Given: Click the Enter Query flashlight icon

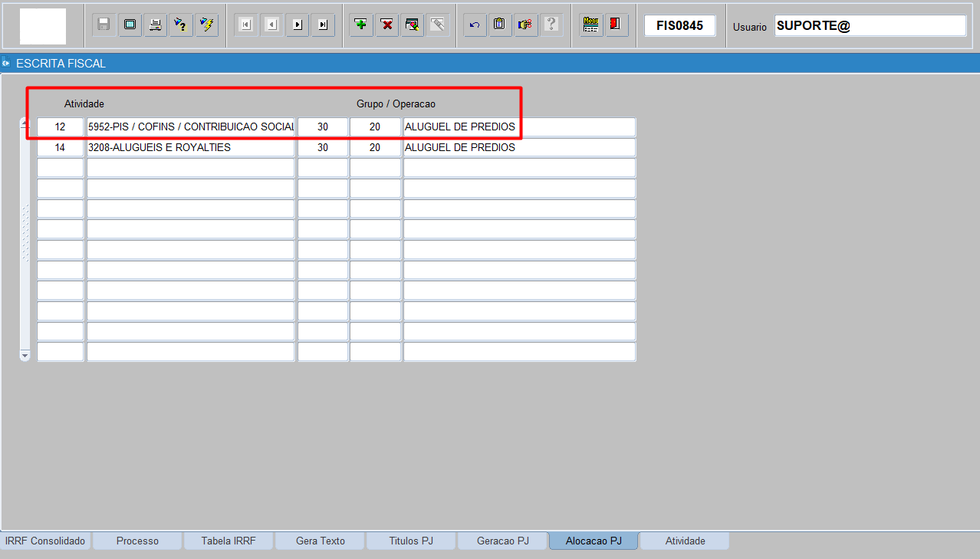Looking at the screenshot, I should [x=181, y=25].
